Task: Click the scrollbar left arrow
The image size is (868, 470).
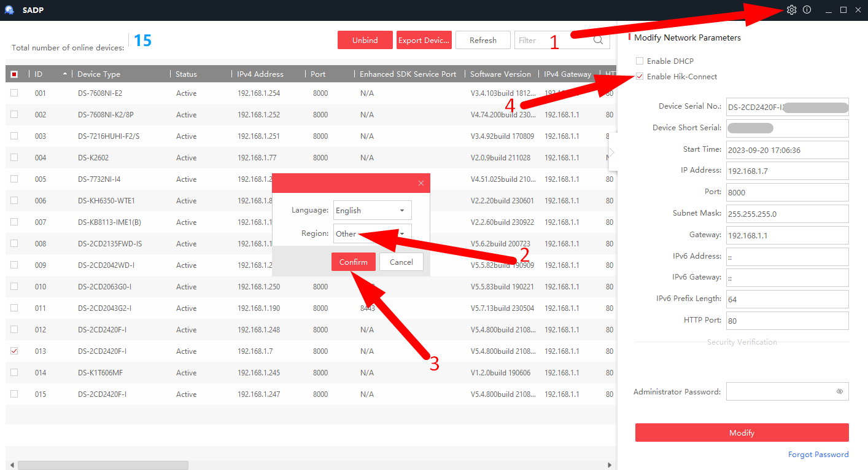Action: click(x=12, y=465)
